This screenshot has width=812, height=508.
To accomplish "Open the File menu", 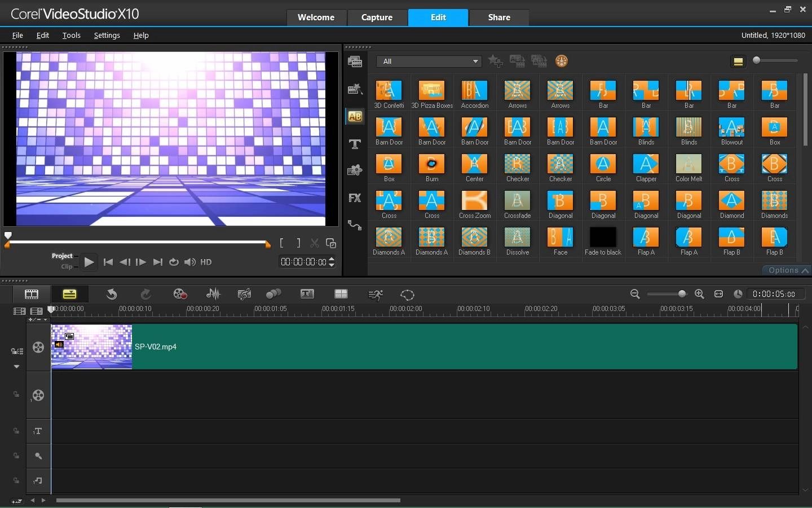I will pyautogui.click(x=17, y=35).
